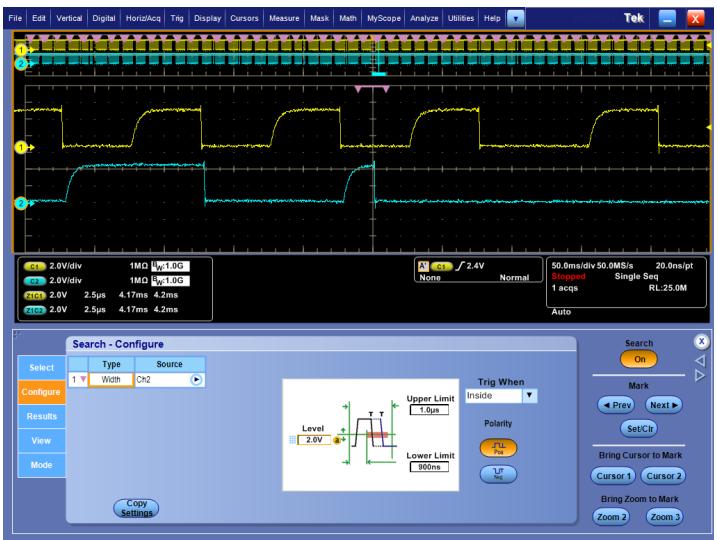Go to previous mark with Prev
717x540 pixels.
[x=616, y=405]
